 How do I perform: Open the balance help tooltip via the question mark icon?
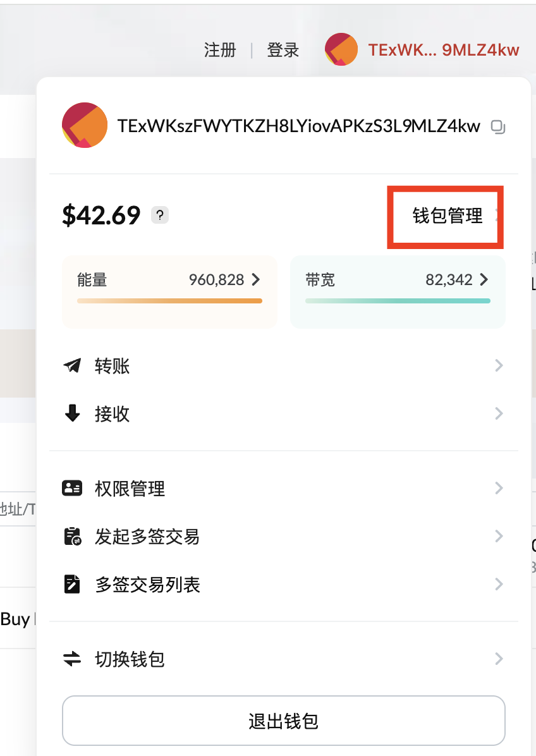[x=159, y=215]
